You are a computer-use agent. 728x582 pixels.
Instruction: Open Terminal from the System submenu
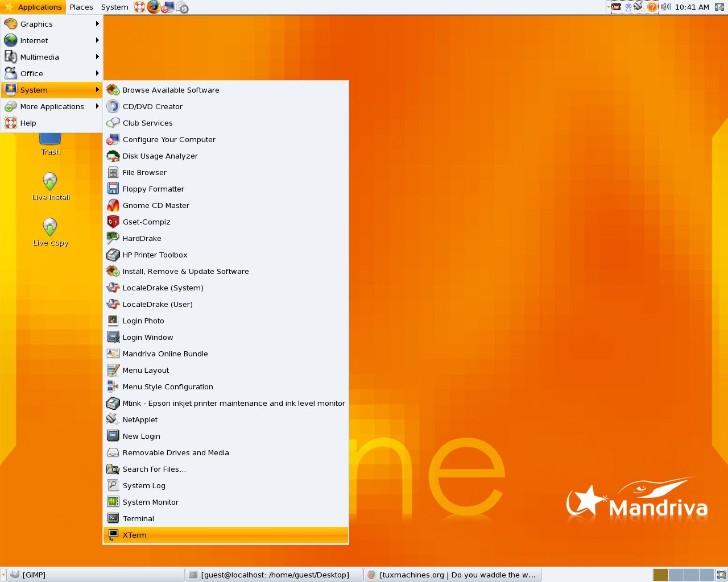[x=226, y=518]
